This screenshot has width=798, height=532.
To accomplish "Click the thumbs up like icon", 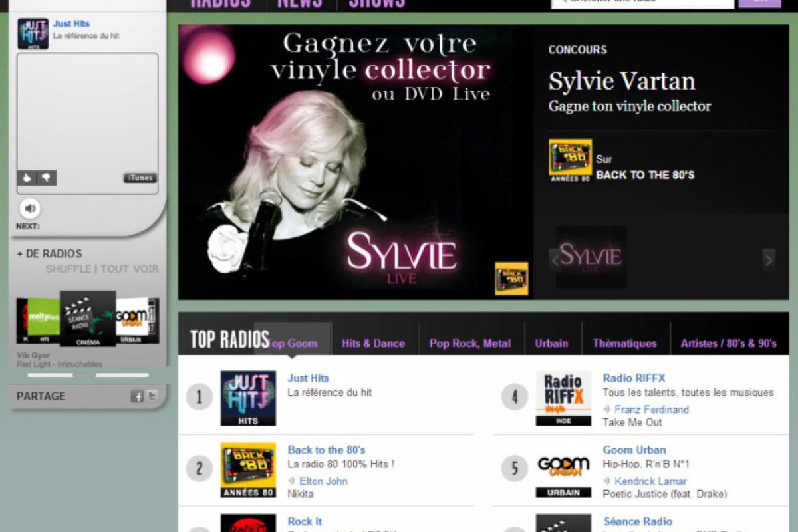I will [27, 178].
